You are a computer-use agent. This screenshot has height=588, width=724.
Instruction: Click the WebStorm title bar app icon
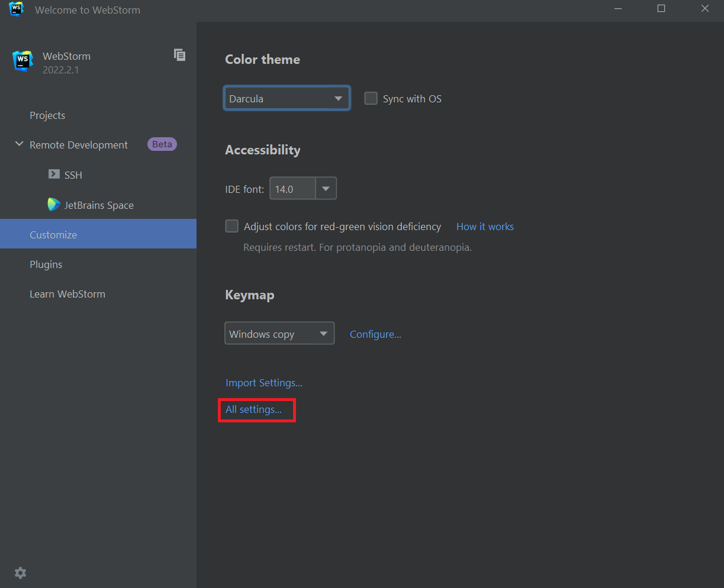point(16,9)
